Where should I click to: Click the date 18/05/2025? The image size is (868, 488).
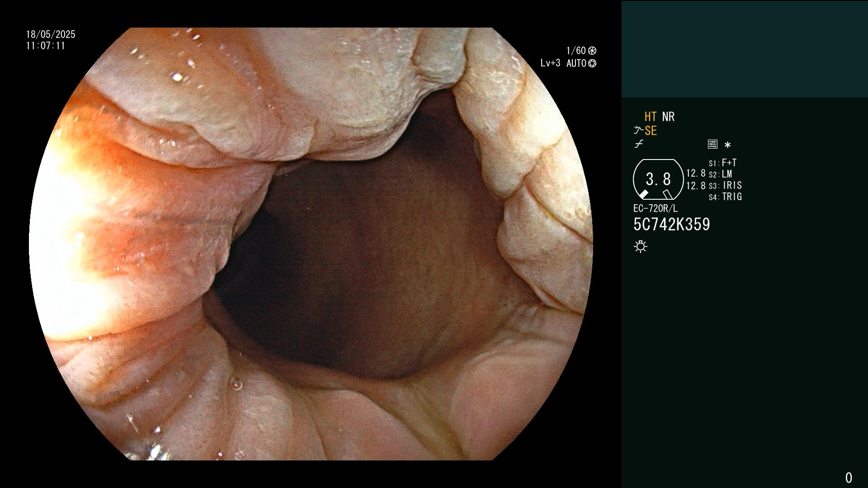51,34
